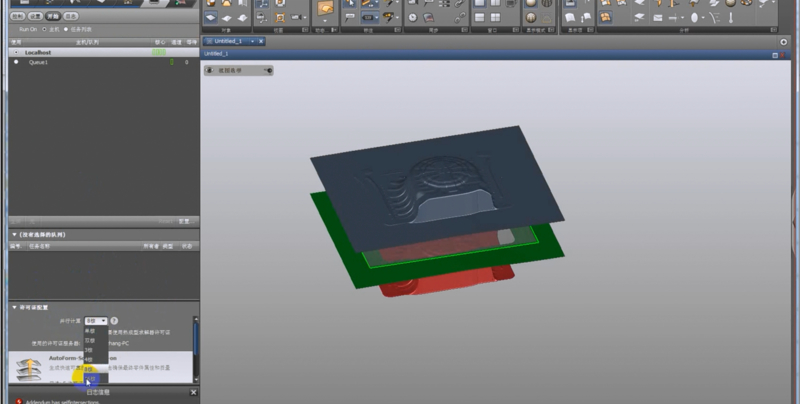Click the page with vertical arrows icon
Viewport: 800px width, 404px height.
point(586,18)
